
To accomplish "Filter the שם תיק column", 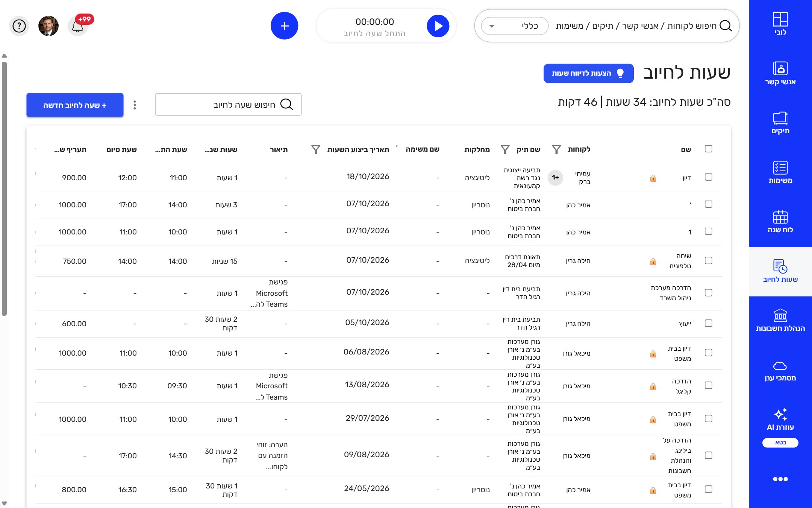I will click(505, 150).
